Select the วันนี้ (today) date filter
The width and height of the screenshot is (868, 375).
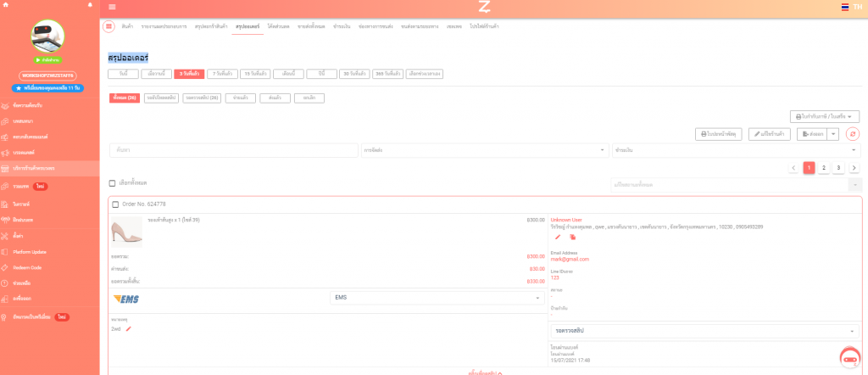pos(123,74)
